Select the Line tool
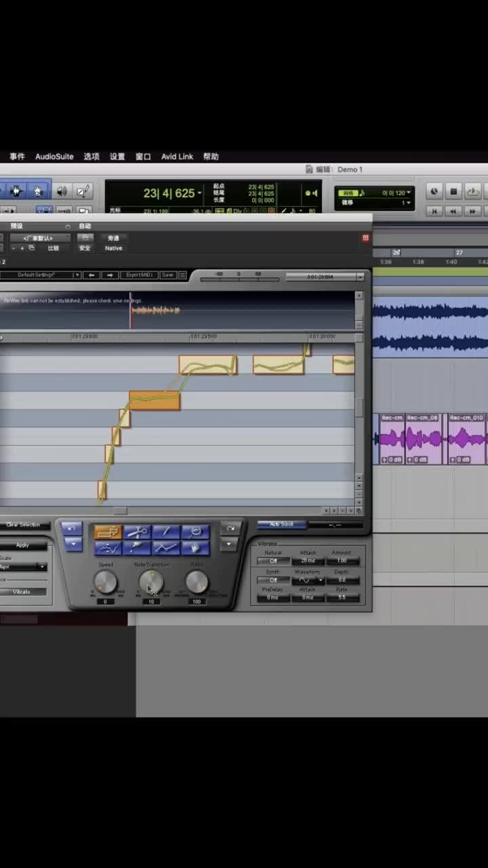The width and height of the screenshot is (488, 868). (x=166, y=532)
